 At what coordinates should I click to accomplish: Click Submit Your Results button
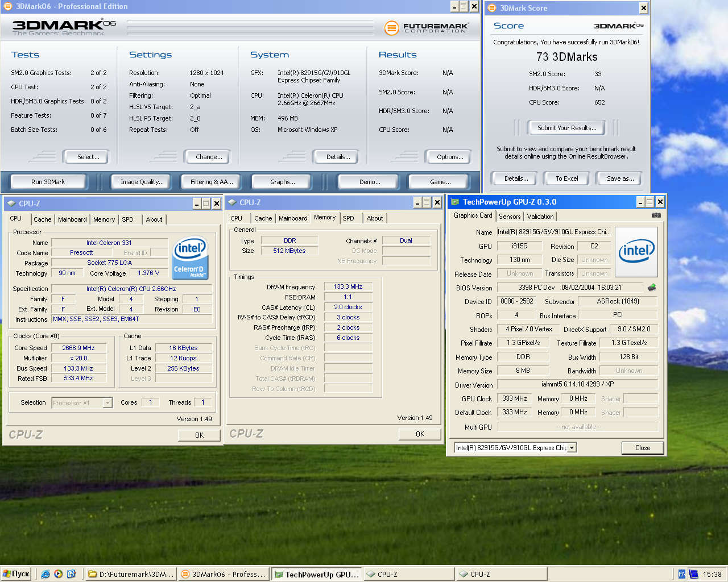click(x=567, y=128)
